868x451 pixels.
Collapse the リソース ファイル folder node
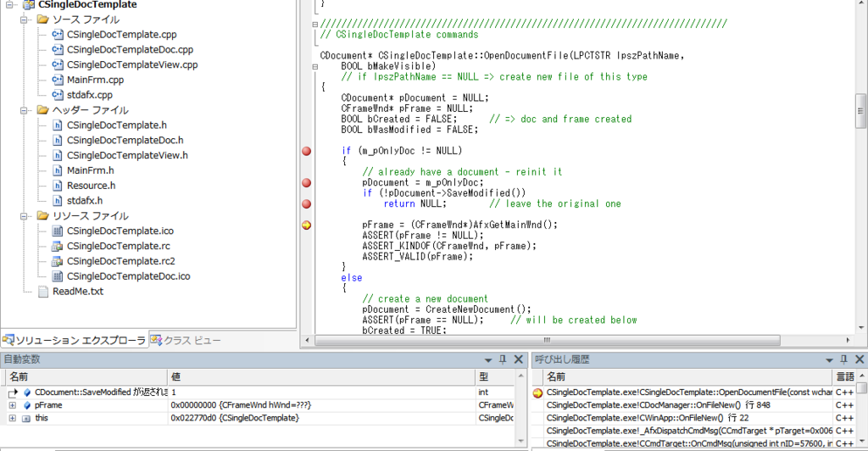24,216
